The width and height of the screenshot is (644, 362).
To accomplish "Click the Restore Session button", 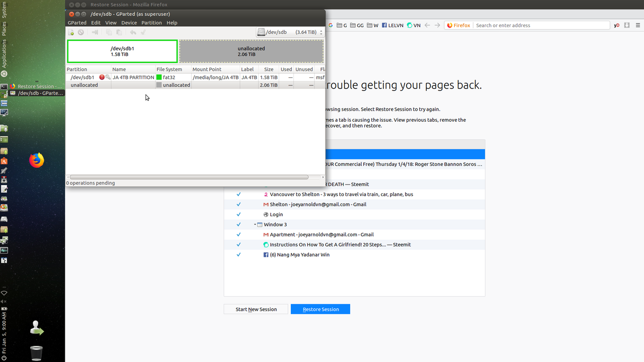I will point(320,309).
